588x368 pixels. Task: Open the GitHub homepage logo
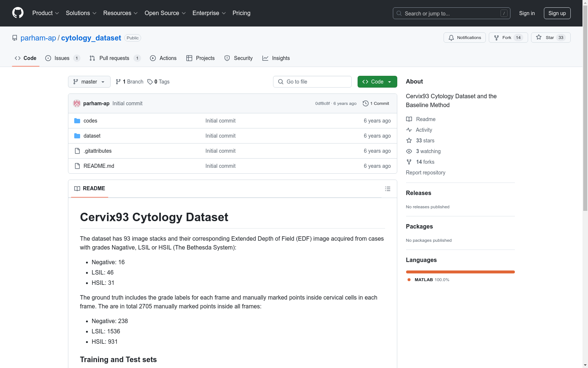pyautogui.click(x=18, y=13)
